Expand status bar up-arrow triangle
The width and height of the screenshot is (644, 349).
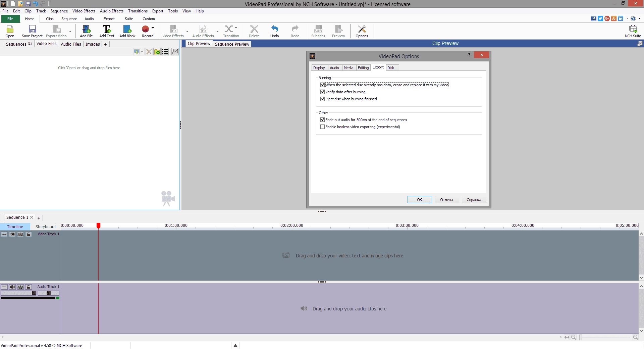coord(235,345)
